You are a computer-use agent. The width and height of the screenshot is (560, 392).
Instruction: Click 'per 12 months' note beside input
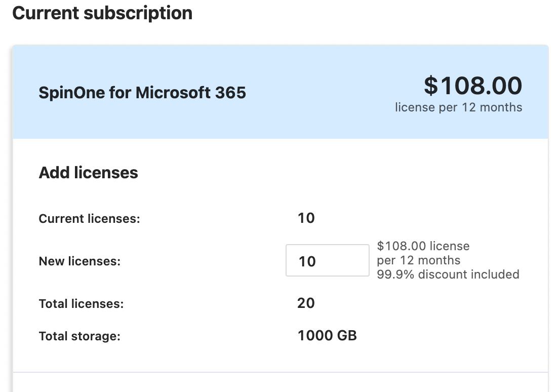pos(419,260)
